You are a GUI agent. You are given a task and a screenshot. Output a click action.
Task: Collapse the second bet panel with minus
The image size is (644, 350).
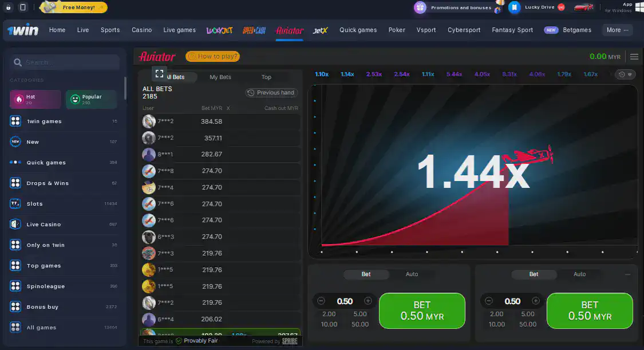[627, 274]
